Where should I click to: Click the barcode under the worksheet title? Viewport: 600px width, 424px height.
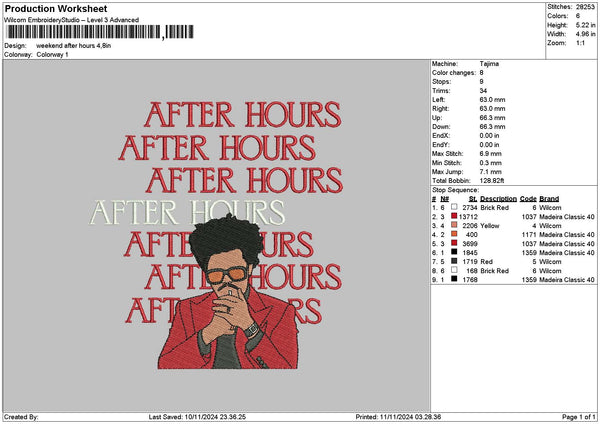tap(100, 32)
